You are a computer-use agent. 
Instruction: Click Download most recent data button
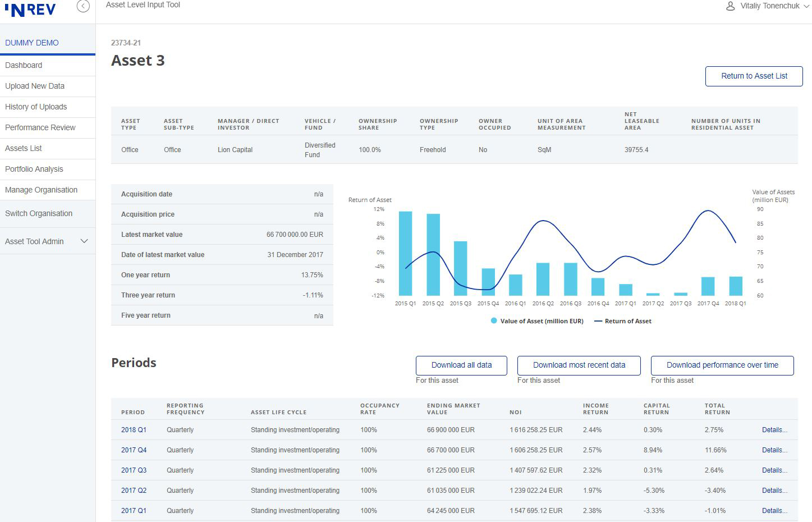(x=579, y=365)
